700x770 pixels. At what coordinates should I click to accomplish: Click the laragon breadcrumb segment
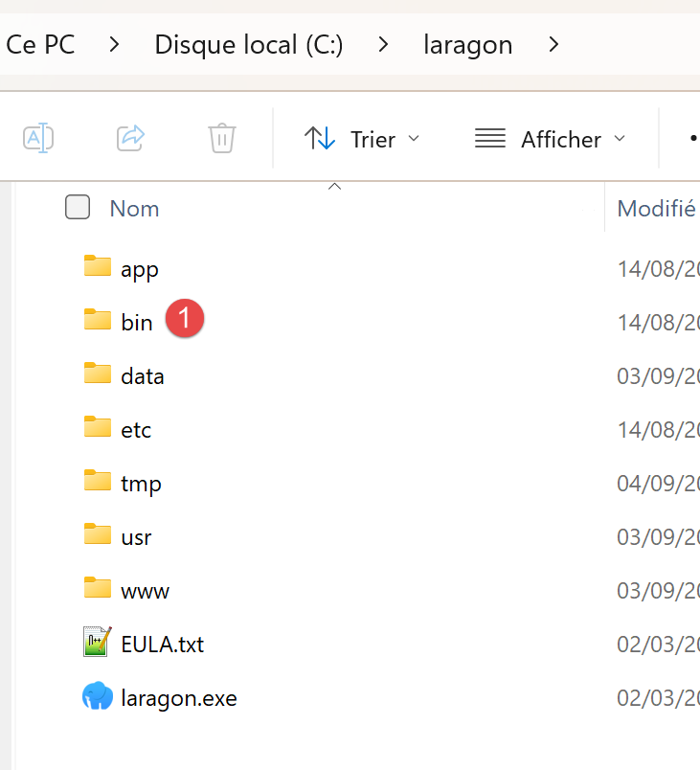click(x=468, y=46)
